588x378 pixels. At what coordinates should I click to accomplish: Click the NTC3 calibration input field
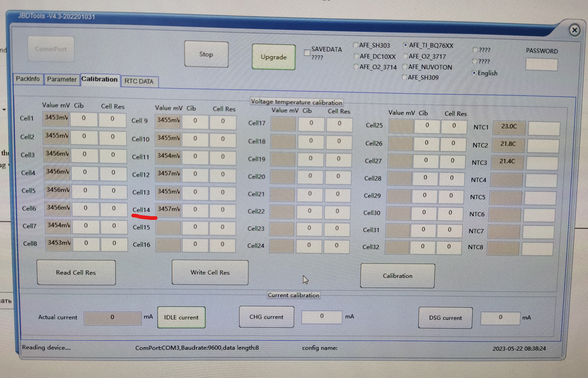coord(542,163)
